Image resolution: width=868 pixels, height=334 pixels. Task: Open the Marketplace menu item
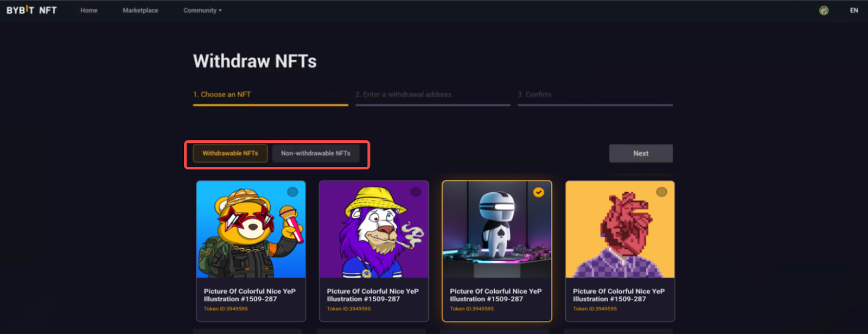pyautogui.click(x=141, y=10)
